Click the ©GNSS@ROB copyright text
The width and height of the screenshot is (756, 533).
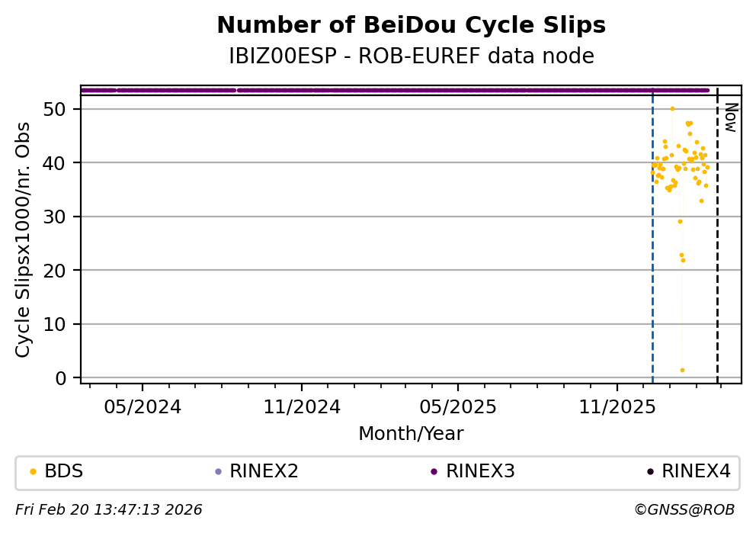pos(684,510)
